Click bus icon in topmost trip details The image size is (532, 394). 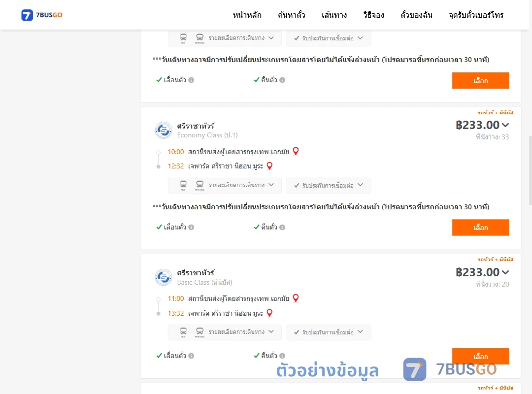coord(183,38)
